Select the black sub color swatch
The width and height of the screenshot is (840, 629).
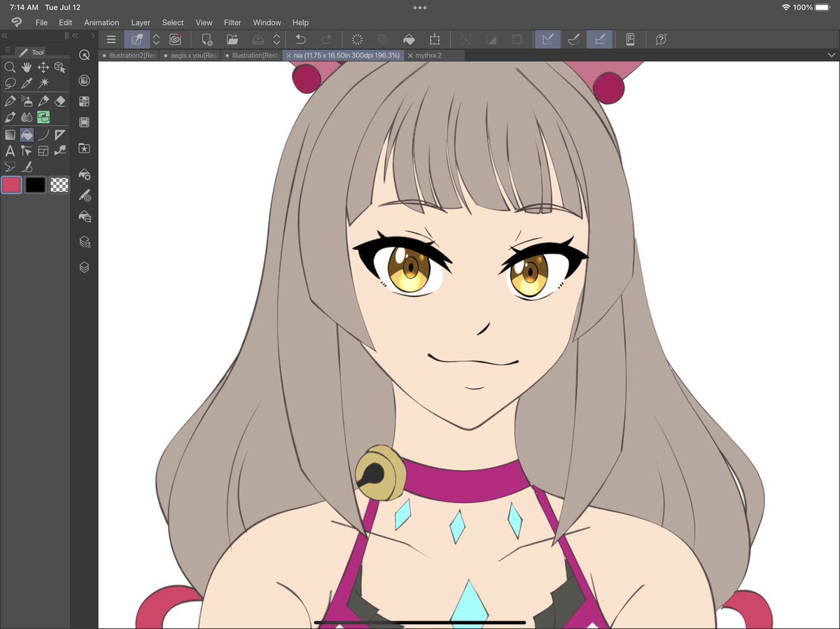click(36, 185)
